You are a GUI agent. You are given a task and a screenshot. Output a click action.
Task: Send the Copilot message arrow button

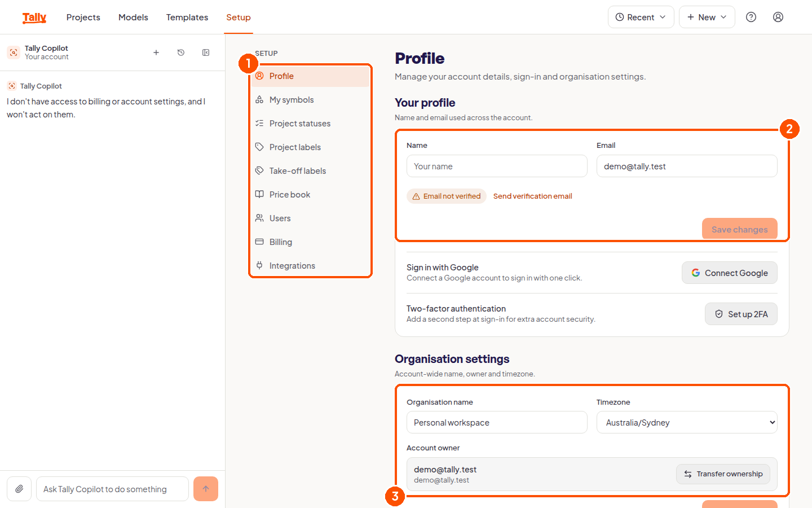tap(206, 489)
